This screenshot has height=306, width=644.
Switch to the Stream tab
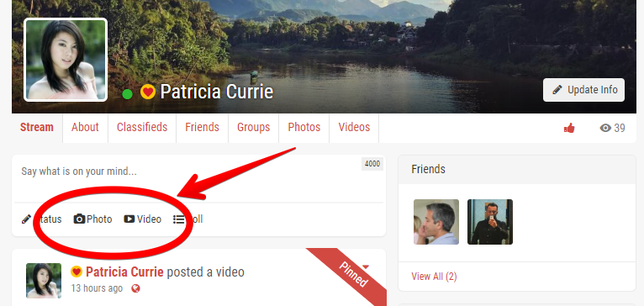click(x=36, y=127)
